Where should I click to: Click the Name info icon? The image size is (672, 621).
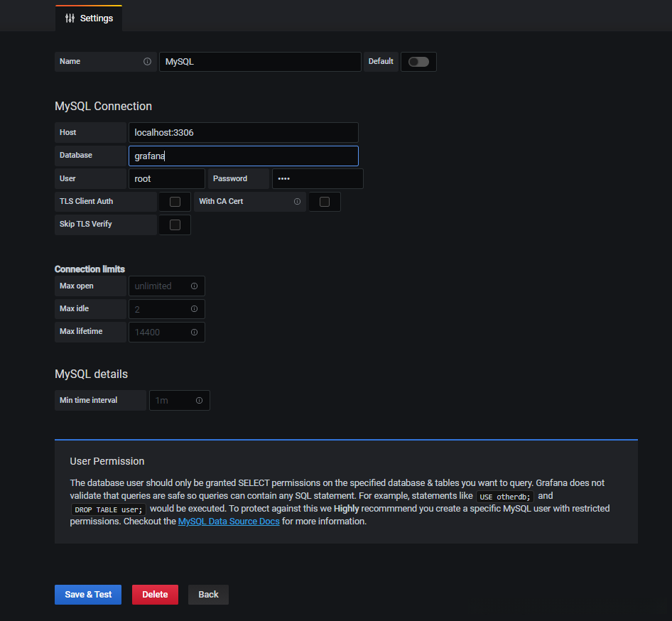(x=147, y=61)
